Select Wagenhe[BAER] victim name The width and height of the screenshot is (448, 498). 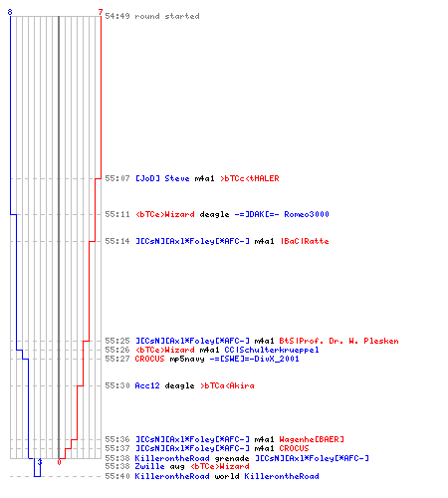pyautogui.click(x=312, y=439)
